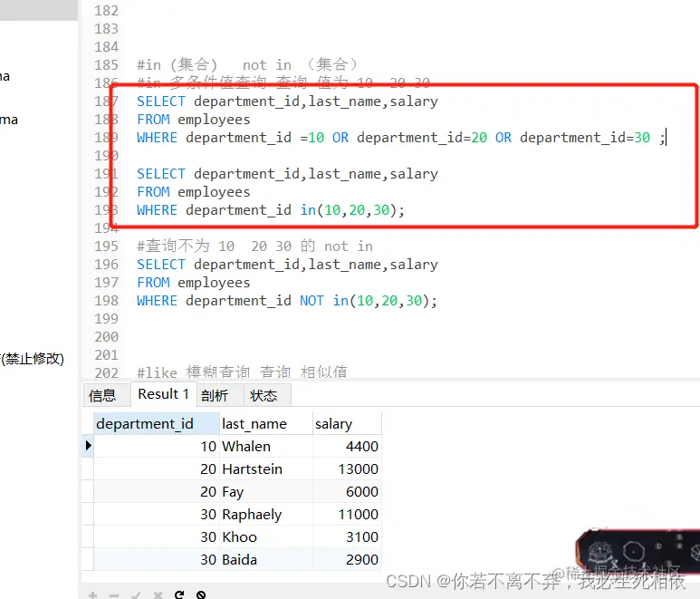Select the Raphaely name cell
The image size is (700, 599).
[x=266, y=514]
